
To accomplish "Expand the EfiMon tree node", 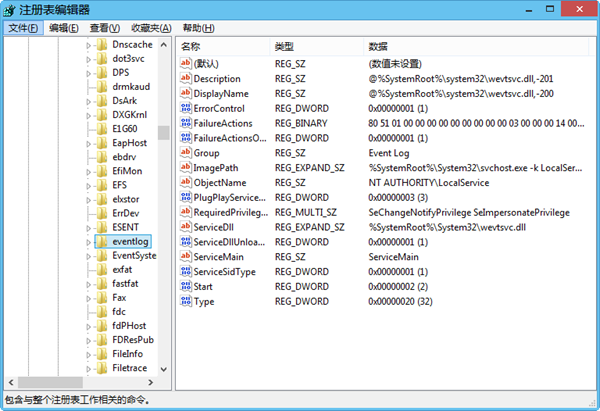I will coord(89,172).
